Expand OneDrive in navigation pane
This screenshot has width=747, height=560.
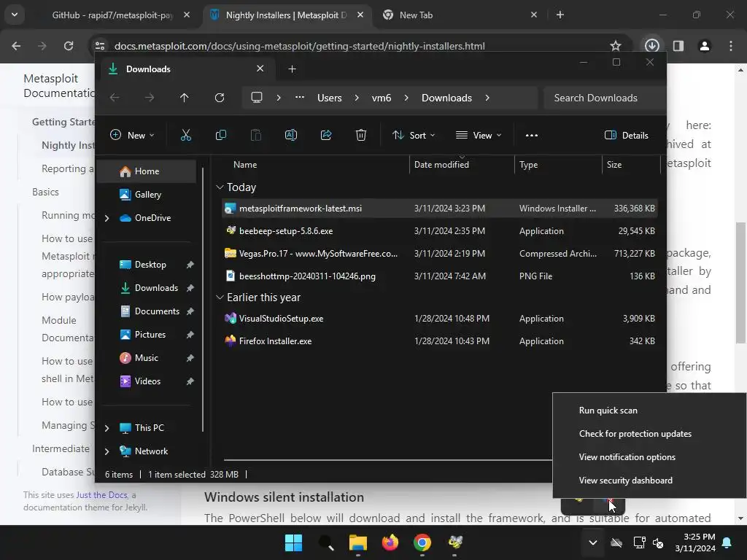click(x=107, y=218)
